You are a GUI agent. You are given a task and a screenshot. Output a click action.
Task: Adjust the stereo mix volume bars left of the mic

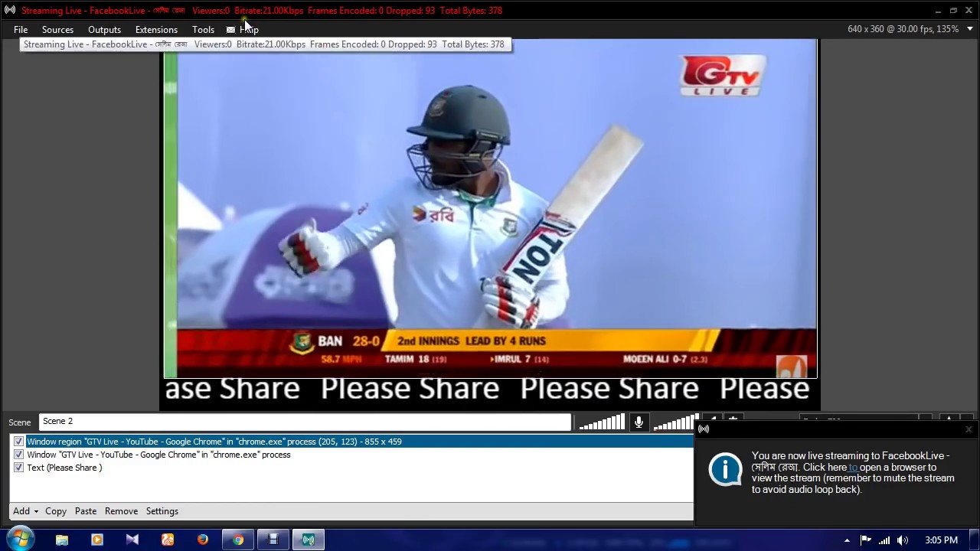(602, 422)
